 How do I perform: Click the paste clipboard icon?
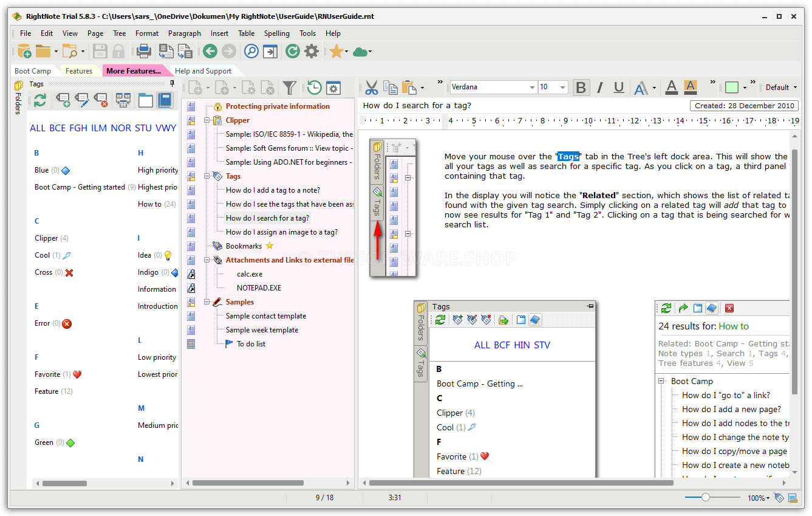pyautogui.click(x=409, y=88)
